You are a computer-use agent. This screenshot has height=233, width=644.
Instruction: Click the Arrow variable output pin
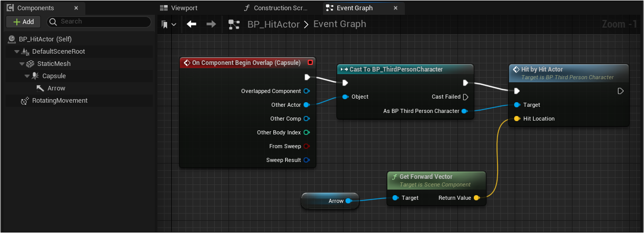(349, 201)
